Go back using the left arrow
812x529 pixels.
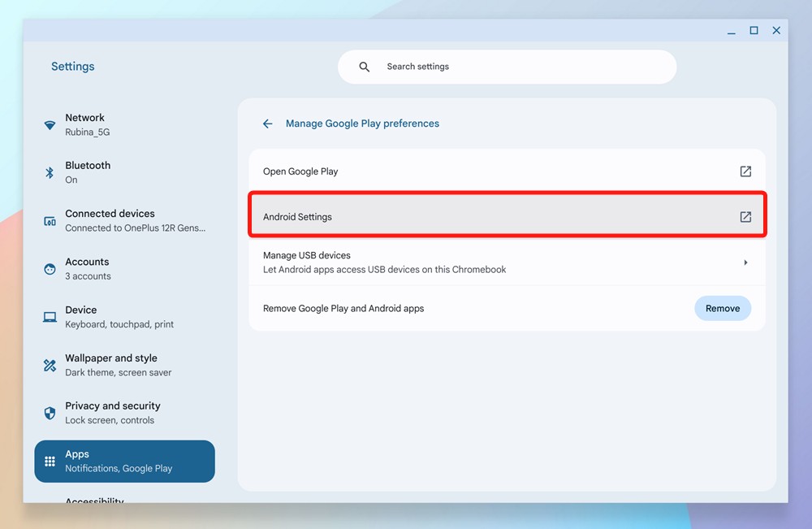pyautogui.click(x=267, y=124)
